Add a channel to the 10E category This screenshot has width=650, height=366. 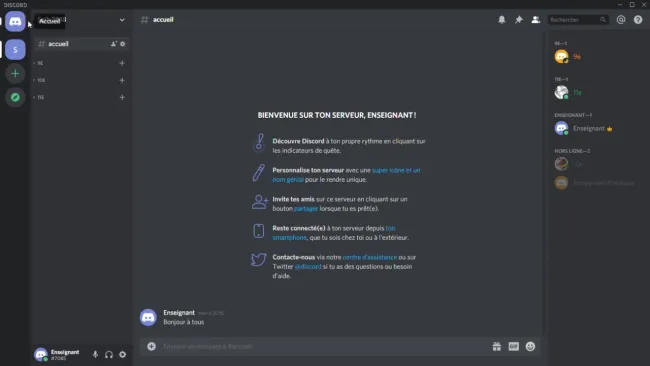[122, 80]
